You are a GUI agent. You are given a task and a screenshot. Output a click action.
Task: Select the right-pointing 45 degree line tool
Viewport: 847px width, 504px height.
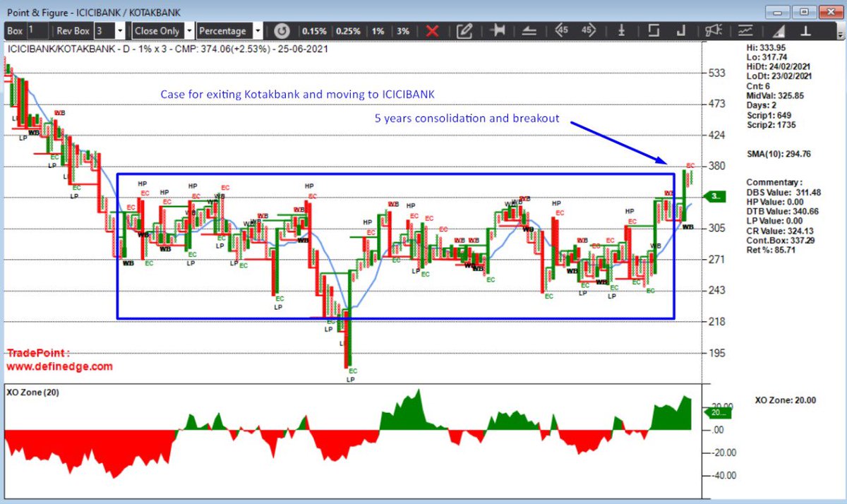point(587,30)
